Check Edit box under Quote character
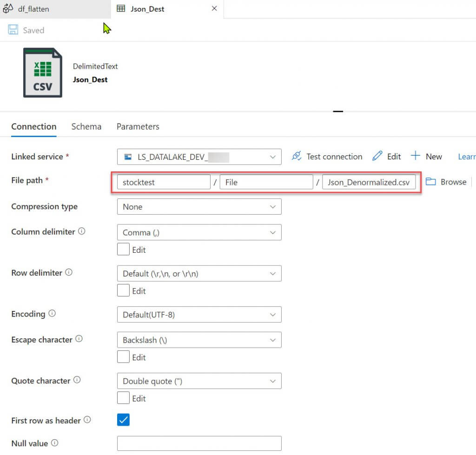 [x=123, y=398]
